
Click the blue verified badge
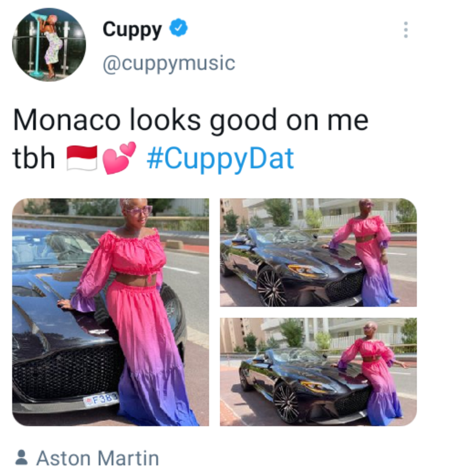pos(179,28)
